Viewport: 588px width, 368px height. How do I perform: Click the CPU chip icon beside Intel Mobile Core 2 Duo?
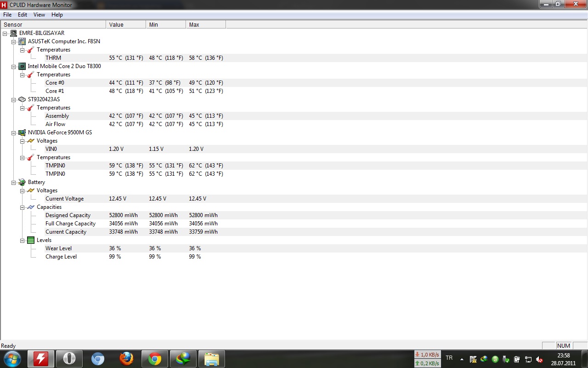tap(22, 66)
